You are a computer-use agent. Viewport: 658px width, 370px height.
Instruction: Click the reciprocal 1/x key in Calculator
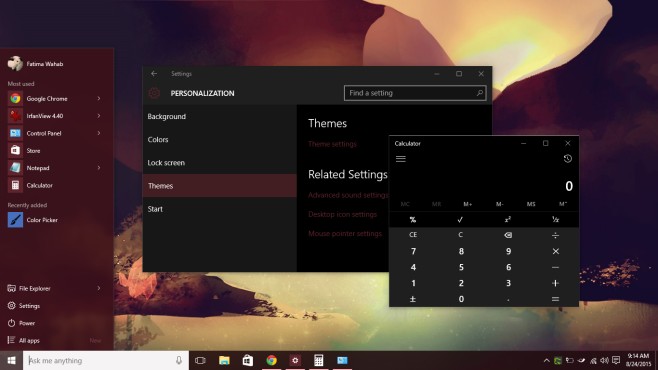pos(555,219)
